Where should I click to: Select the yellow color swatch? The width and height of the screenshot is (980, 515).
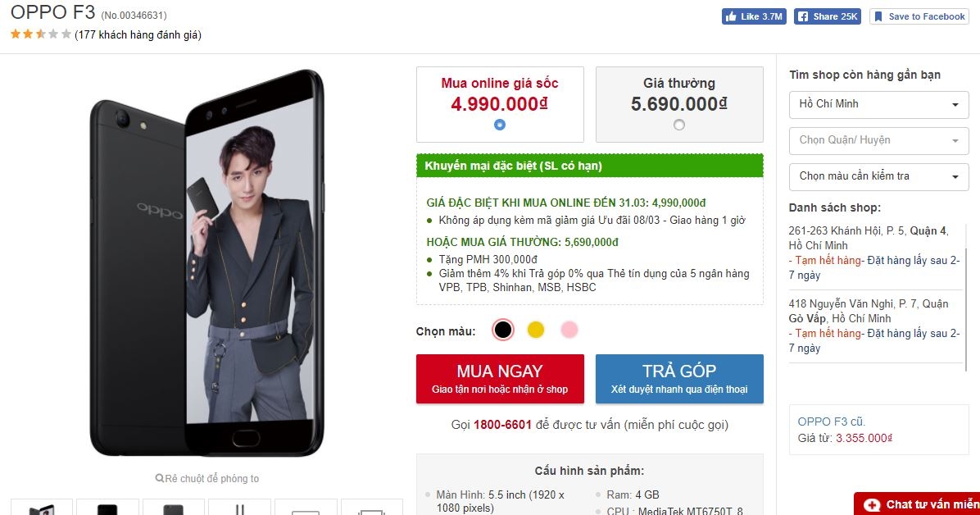[x=535, y=329]
